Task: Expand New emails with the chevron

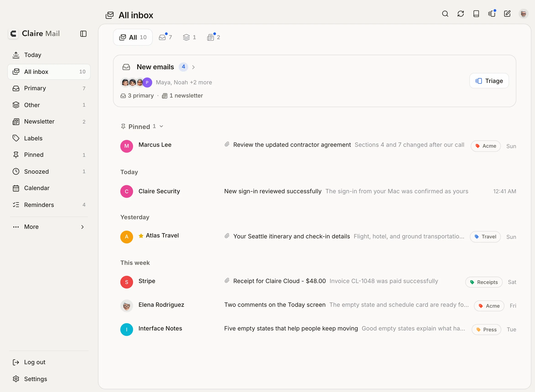Action: pyautogui.click(x=193, y=67)
